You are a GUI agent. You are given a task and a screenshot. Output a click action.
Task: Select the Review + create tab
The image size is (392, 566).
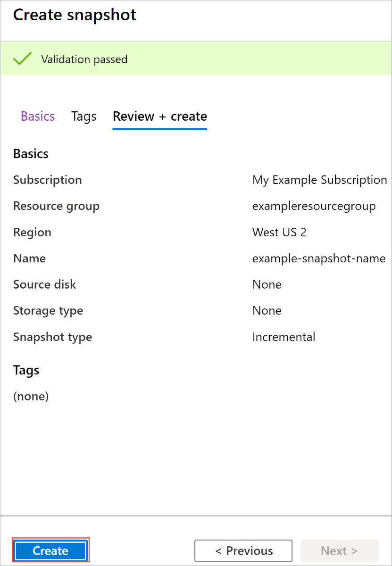pyautogui.click(x=159, y=117)
